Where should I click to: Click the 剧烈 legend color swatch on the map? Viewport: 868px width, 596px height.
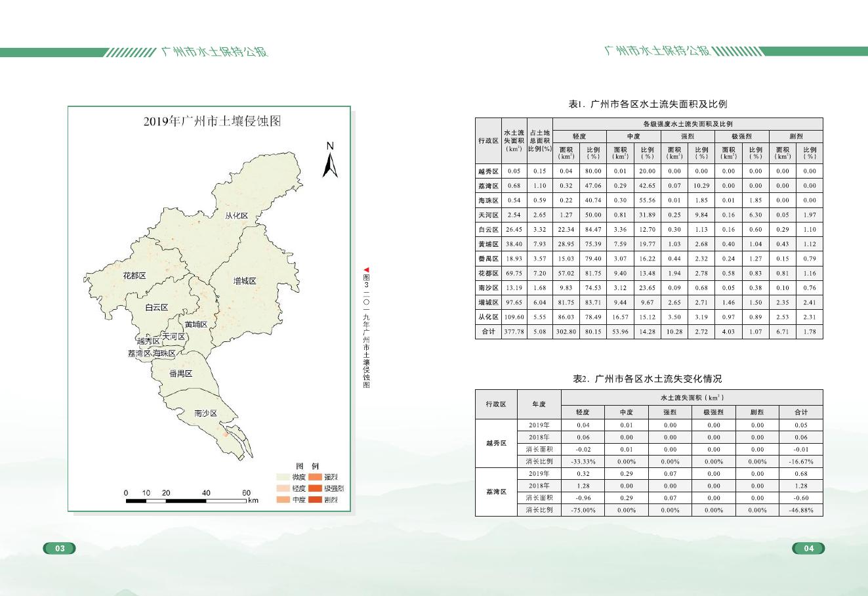315,500
